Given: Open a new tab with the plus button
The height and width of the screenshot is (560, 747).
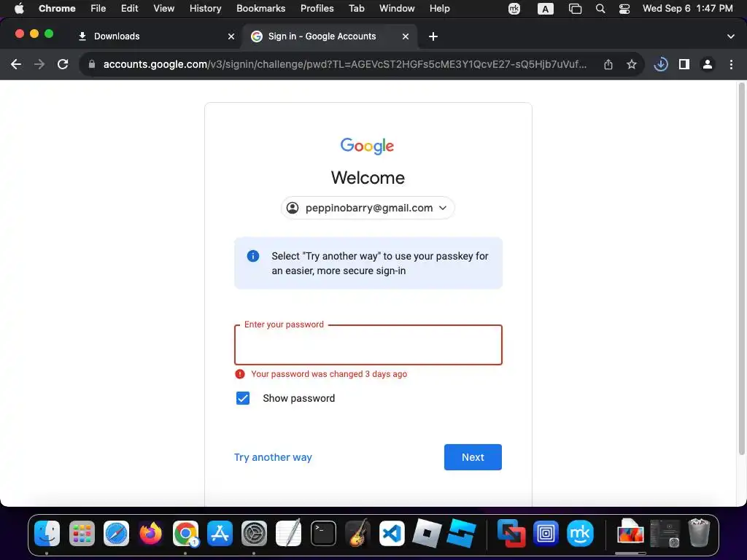Looking at the screenshot, I should tap(433, 36).
